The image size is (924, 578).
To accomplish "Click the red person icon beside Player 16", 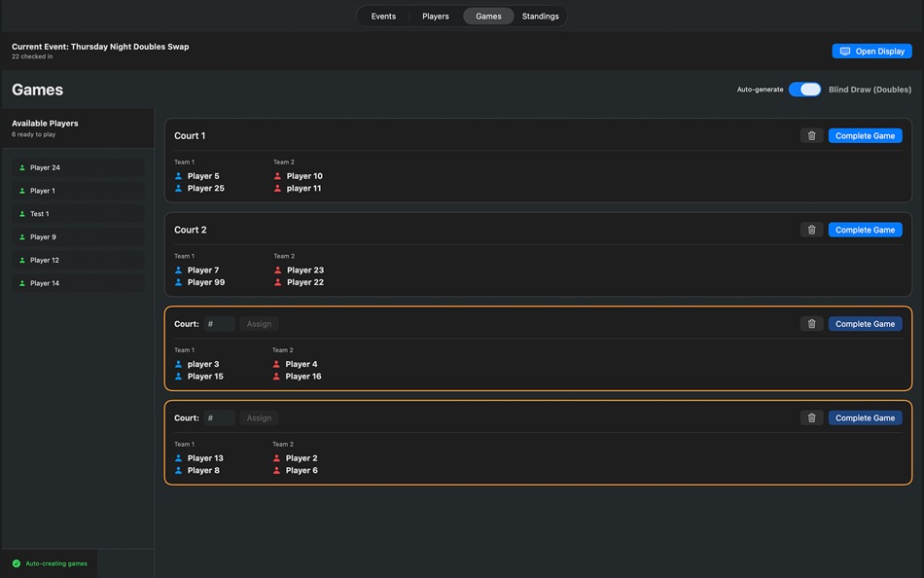I will (276, 377).
